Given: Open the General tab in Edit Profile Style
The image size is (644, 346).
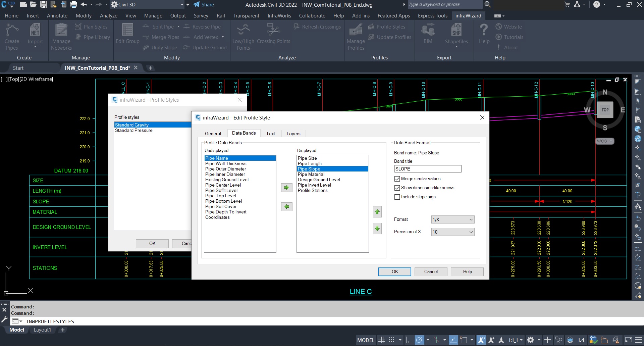Looking at the screenshot, I should point(213,134).
